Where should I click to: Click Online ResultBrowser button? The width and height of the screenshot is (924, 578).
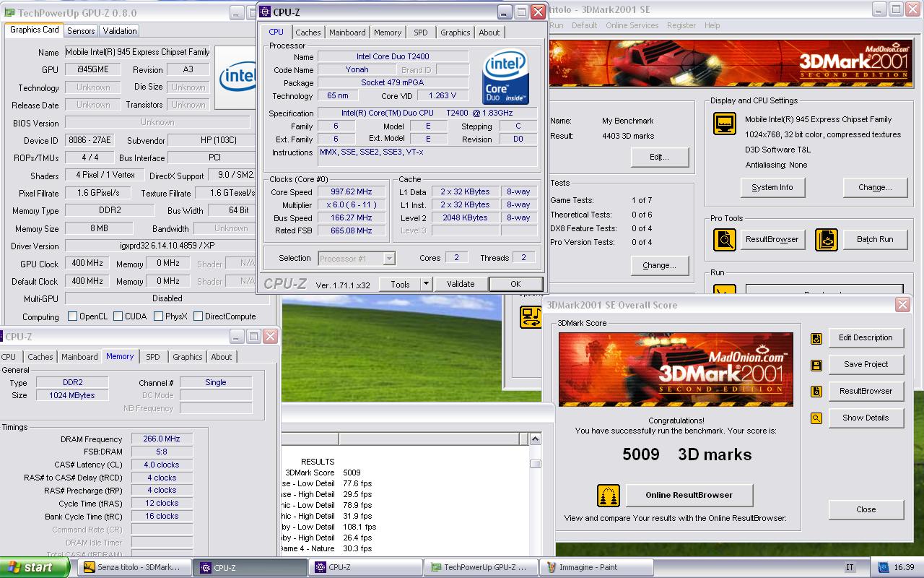click(689, 496)
